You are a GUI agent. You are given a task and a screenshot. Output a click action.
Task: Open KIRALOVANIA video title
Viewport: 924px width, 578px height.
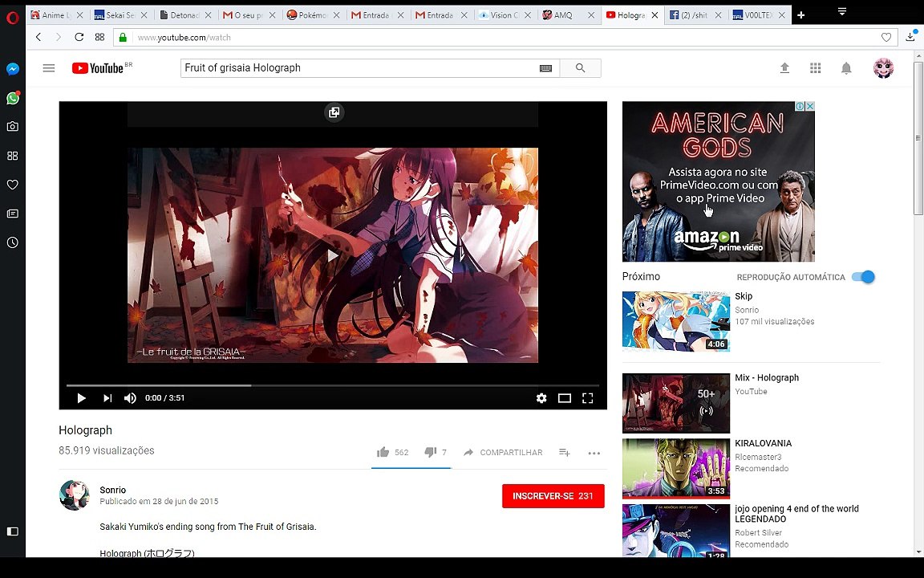pyautogui.click(x=763, y=443)
